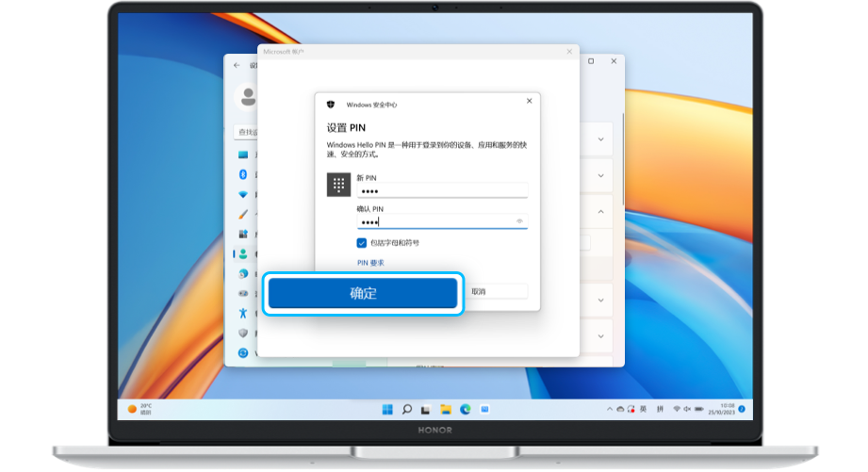Cancel PIN setup with 取消 button
This screenshot has width=868, height=472.
[x=497, y=292]
